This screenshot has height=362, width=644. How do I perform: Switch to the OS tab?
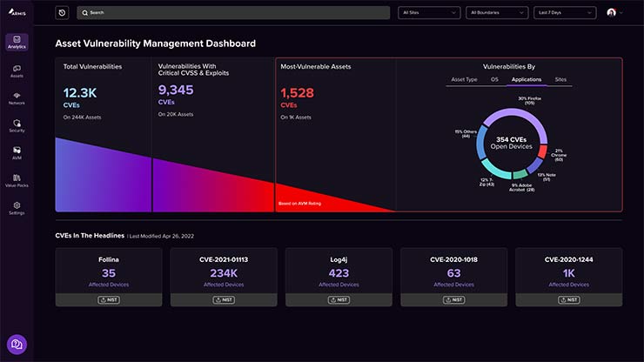pyautogui.click(x=494, y=79)
